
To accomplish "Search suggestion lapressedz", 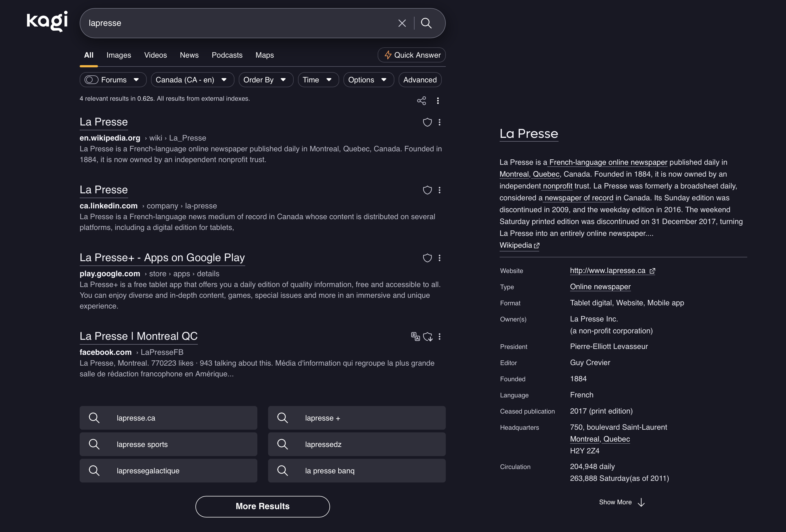I will (x=357, y=444).
